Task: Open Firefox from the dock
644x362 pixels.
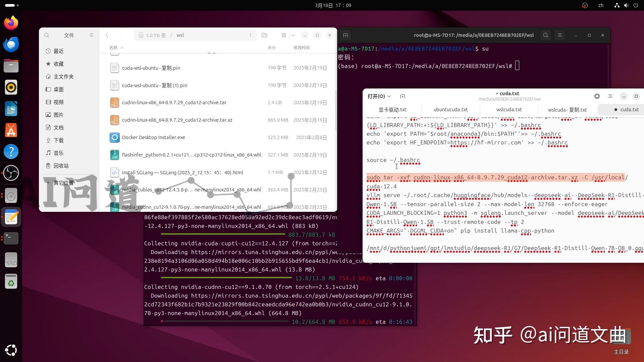Action: coord(11,23)
